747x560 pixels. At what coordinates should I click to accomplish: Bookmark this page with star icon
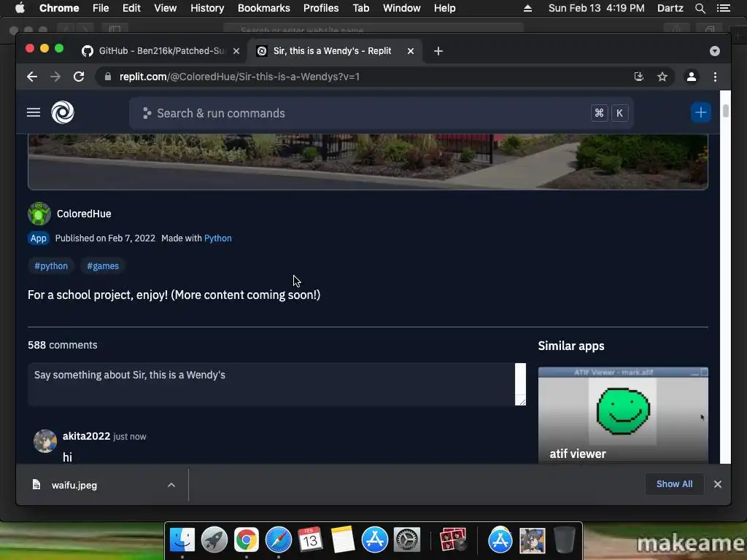(x=662, y=77)
